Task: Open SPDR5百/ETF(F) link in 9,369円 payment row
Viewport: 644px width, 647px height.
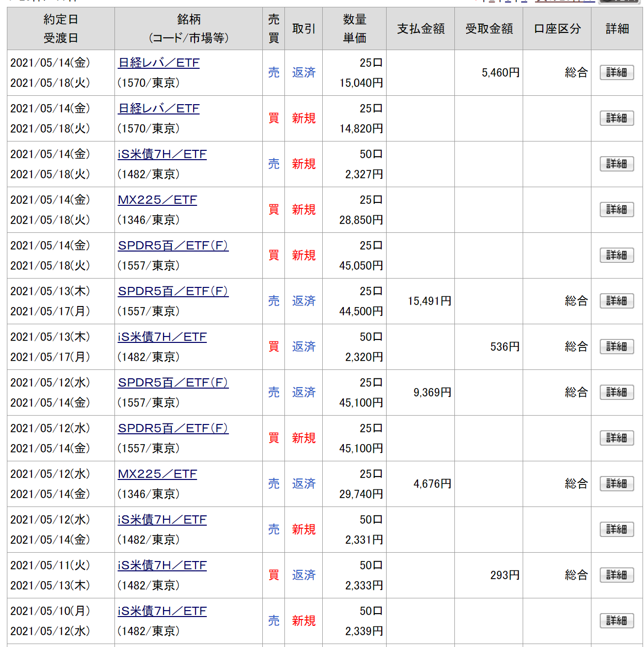Action: pos(173,383)
